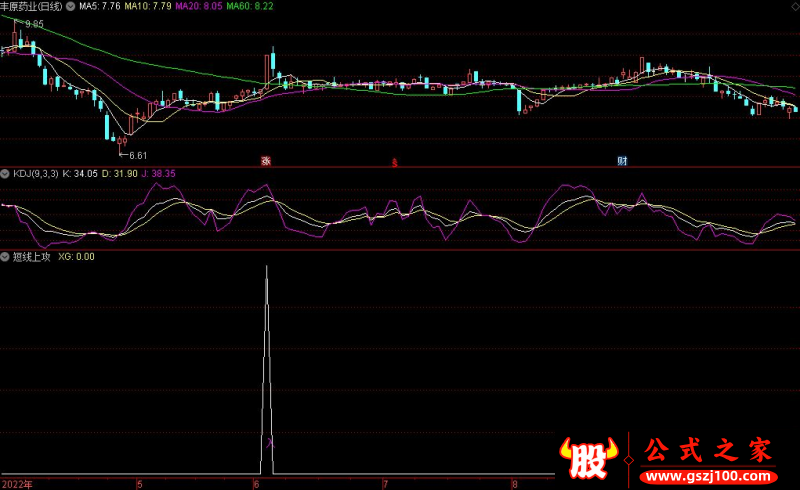800x490 pixels.
Task: Click the 9.85 high price marker
Action: (x=34, y=23)
